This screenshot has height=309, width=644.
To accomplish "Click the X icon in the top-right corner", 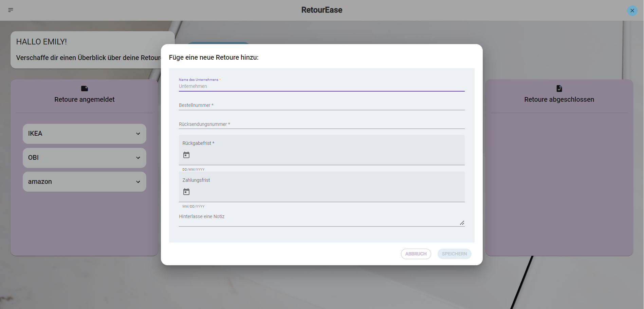I will (632, 11).
